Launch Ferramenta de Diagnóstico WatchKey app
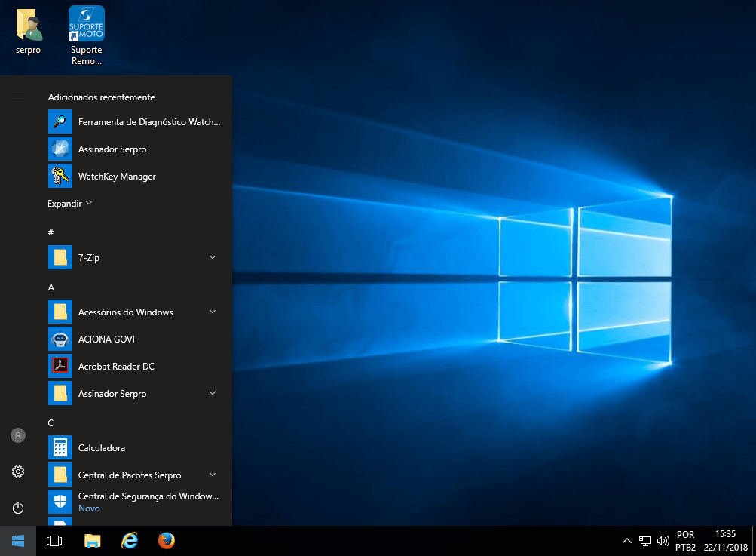756x556 pixels. (136, 122)
